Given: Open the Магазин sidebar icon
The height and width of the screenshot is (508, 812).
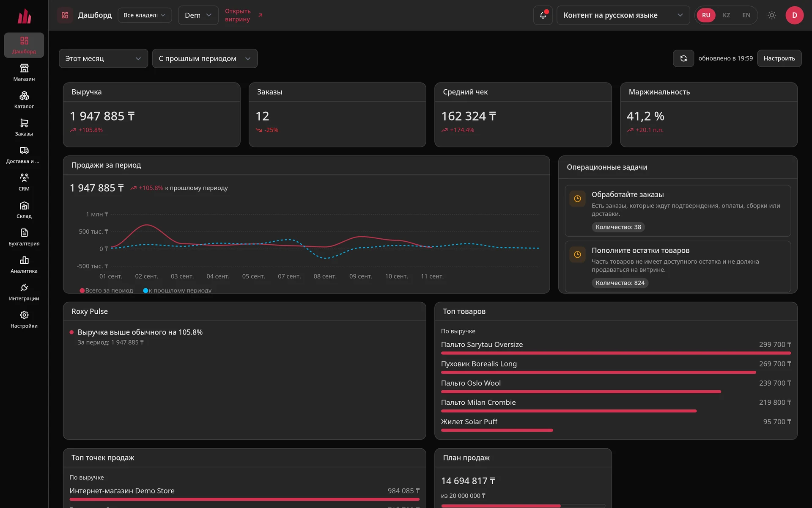Looking at the screenshot, I should pos(24,68).
